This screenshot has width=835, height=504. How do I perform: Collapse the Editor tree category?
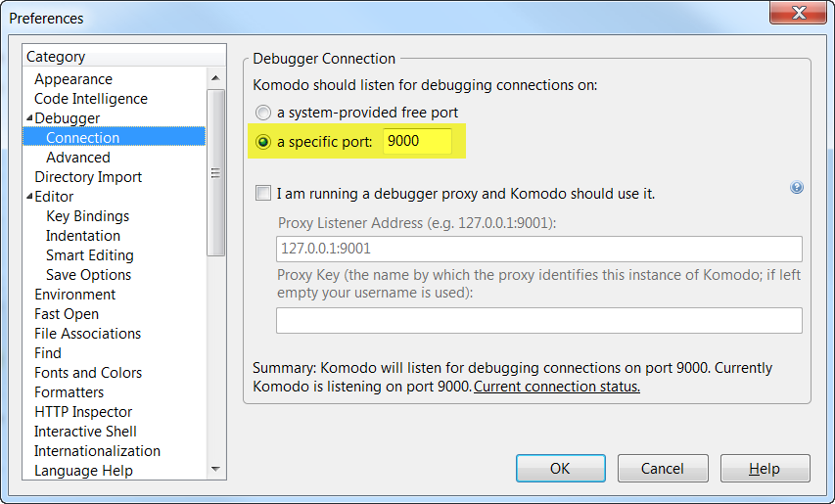tap(29, 197)
